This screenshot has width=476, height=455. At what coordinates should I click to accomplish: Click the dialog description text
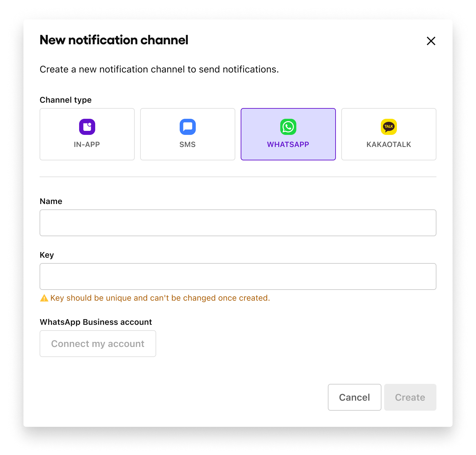point(159,69)
